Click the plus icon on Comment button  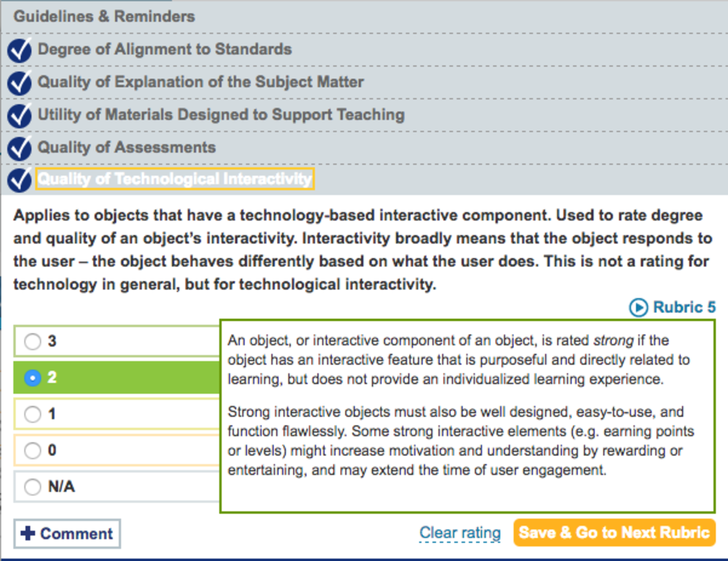click(x=28, y=534)
